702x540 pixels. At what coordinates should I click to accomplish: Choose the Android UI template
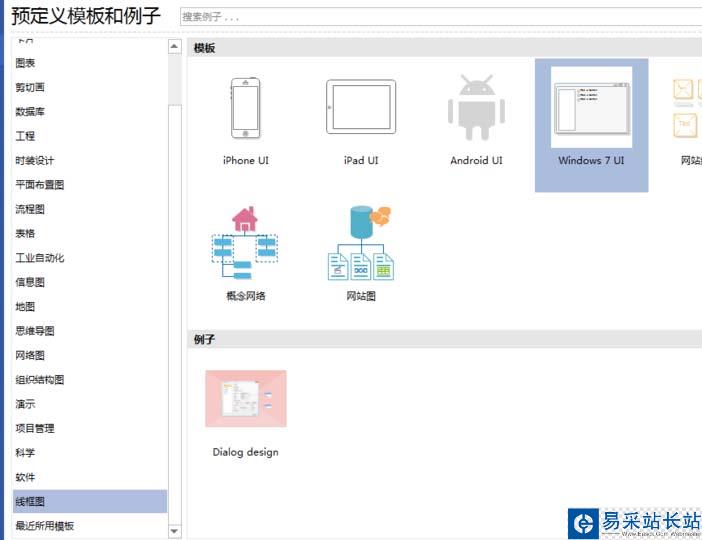click(x=476, y=121)
